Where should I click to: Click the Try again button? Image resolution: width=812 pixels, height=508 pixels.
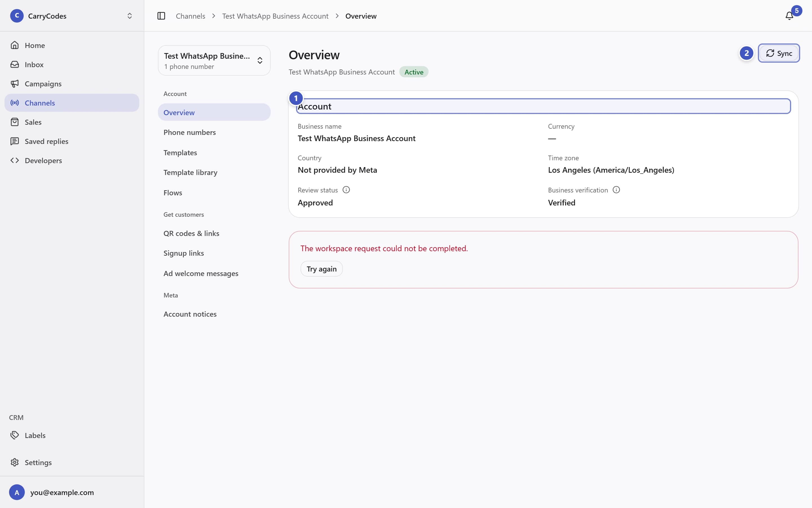click(x=321, y=269)
